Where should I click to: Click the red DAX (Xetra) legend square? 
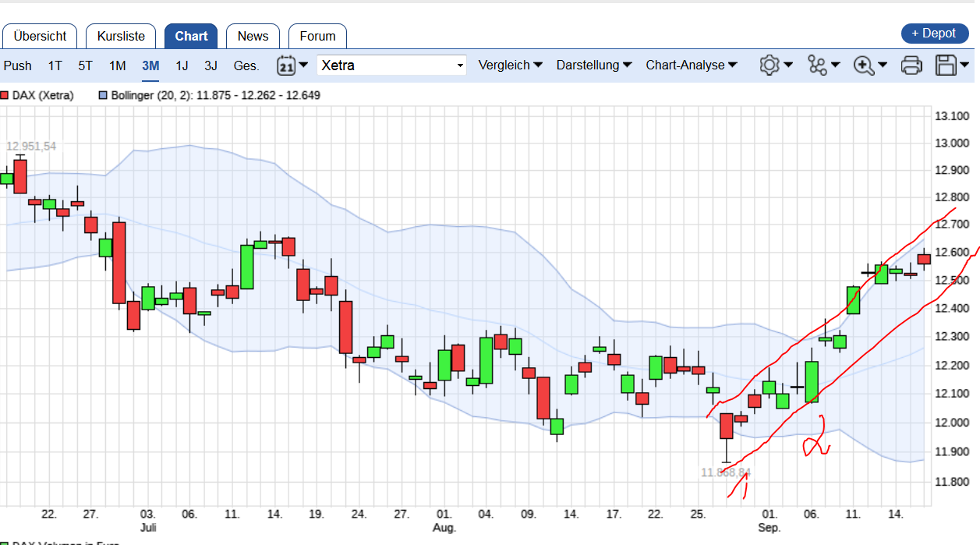[x=5, y=95]
